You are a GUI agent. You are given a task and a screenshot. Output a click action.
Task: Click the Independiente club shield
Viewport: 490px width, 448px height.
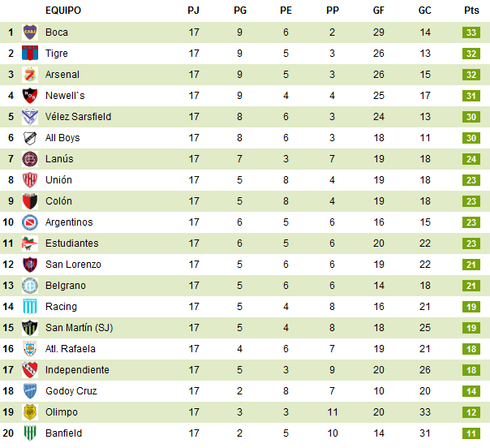30,370
